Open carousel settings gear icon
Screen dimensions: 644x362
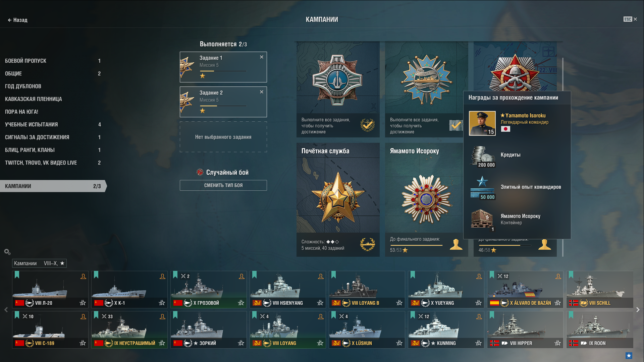[7, 252]
